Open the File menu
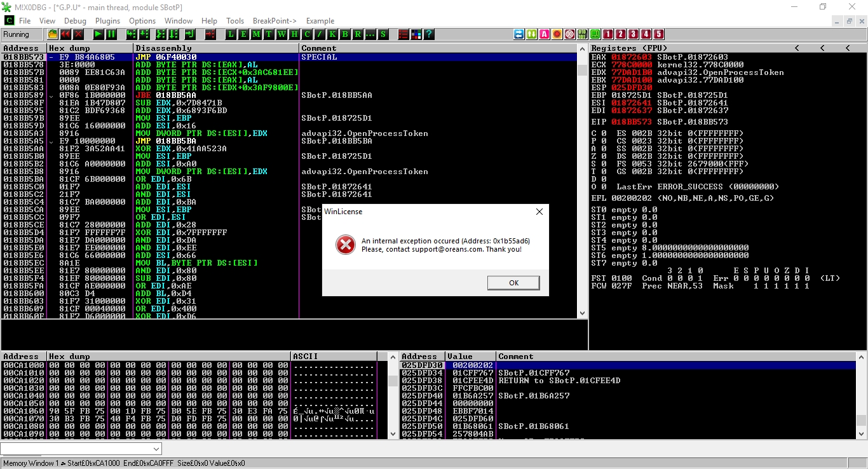The image size is (868, 469). pyautogui.click(x=25, y=21)
